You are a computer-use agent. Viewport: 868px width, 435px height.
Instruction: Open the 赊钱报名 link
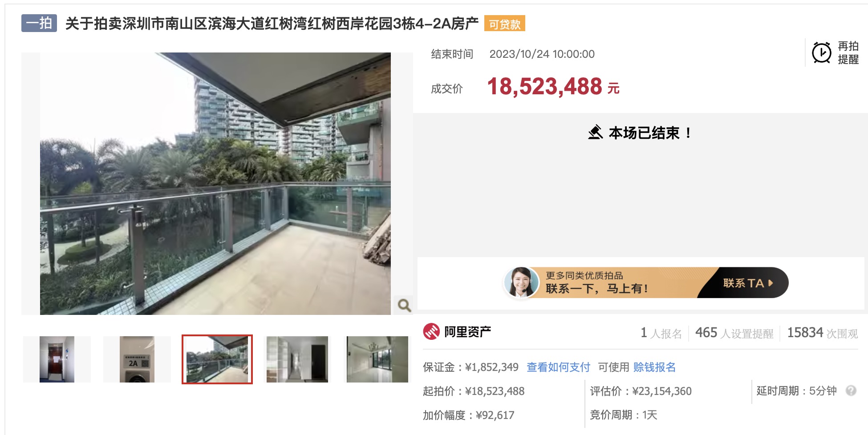pyautogui.click(x=654, y=367)
